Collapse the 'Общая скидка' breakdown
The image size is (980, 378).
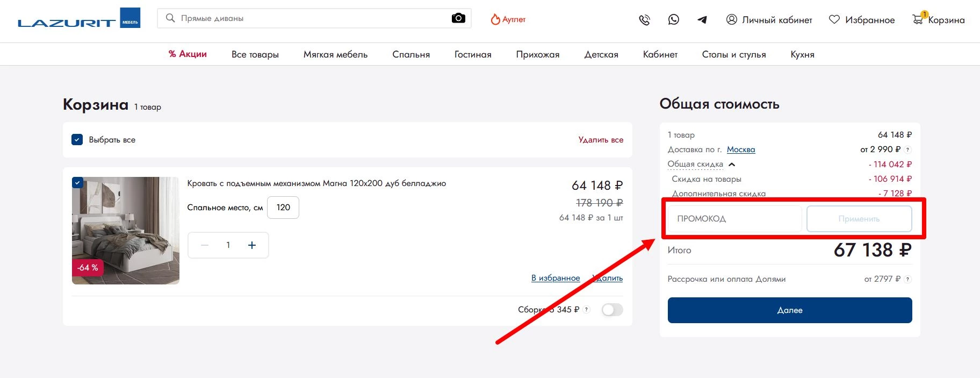pyautogui.click(x=731, y=165)
